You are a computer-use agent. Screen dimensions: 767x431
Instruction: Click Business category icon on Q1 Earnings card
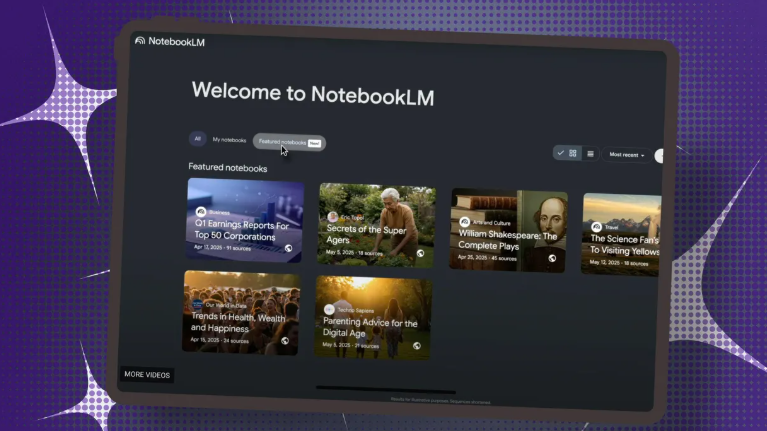(201, 212)
